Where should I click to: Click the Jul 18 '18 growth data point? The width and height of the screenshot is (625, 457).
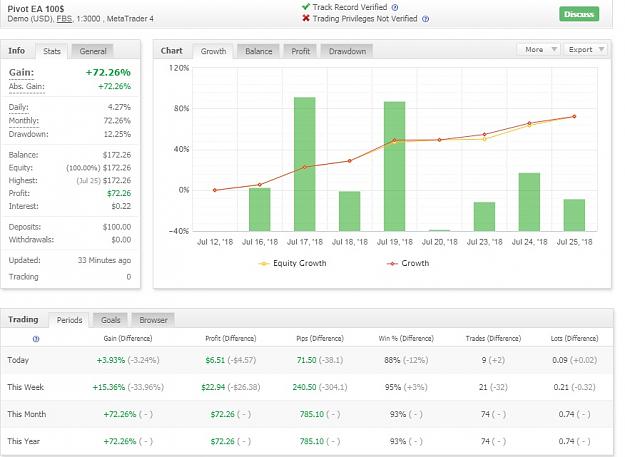[x=350, y=161]
